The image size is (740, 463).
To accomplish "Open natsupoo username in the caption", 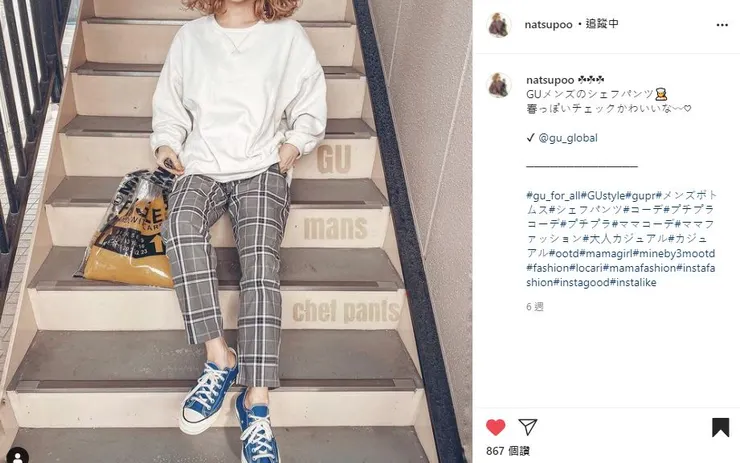I will (x=550, y=80).
